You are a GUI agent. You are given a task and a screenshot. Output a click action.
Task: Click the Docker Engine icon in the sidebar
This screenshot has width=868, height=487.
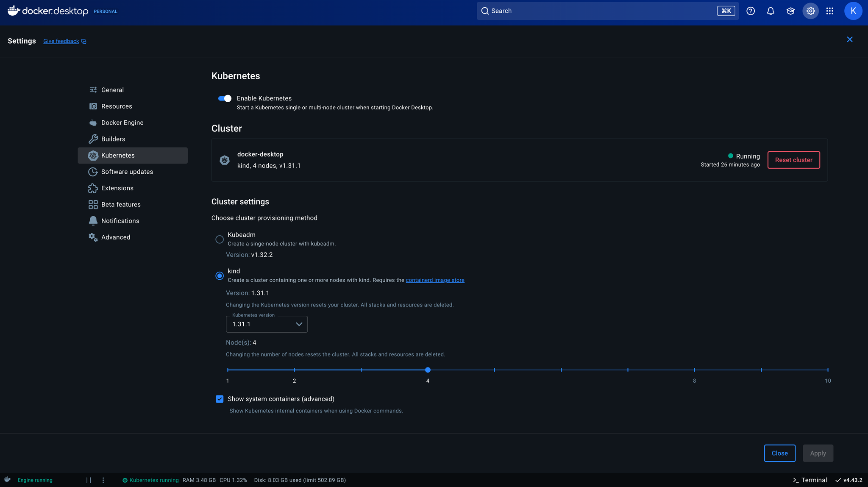(93, 123)
